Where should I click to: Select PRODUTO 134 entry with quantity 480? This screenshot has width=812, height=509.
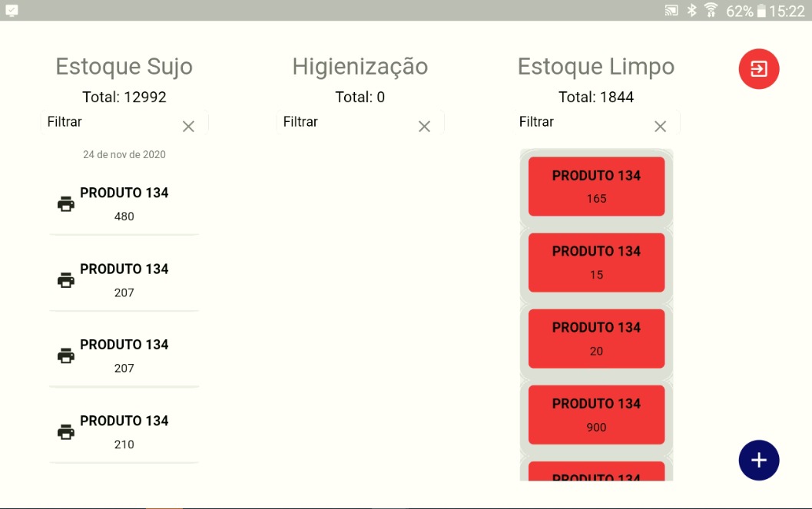pos(124,203)
